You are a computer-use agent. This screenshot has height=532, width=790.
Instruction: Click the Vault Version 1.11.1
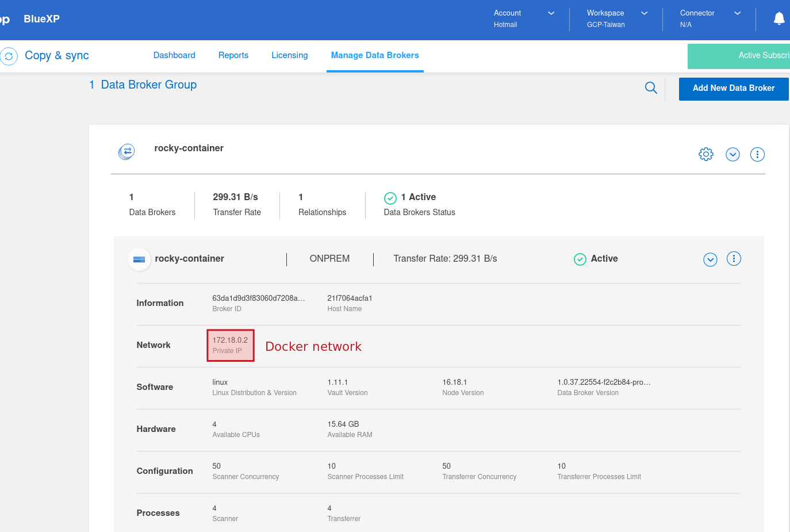338,382
